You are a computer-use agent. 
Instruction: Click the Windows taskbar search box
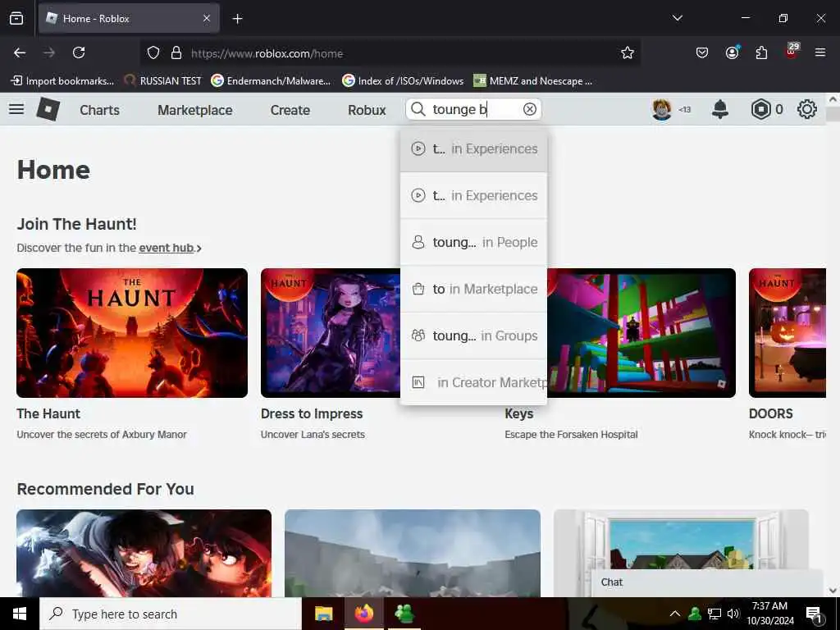point(171,614)
